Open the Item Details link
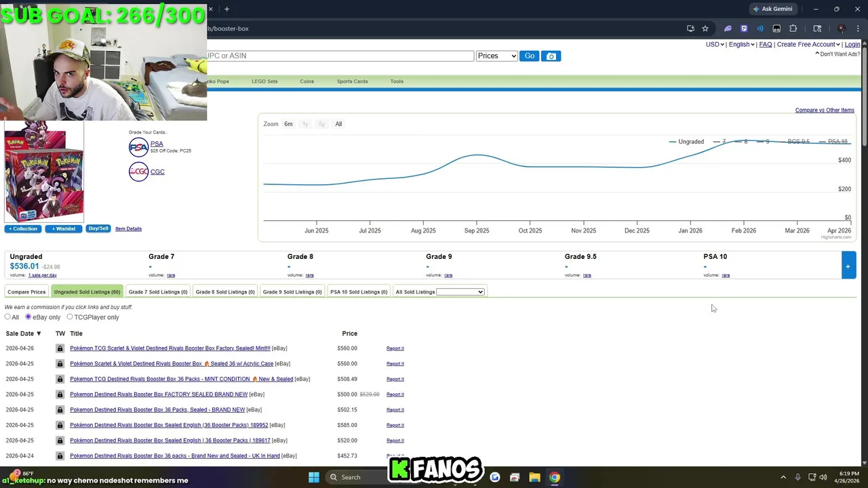868x488 pixels. [x=128, y=229]
